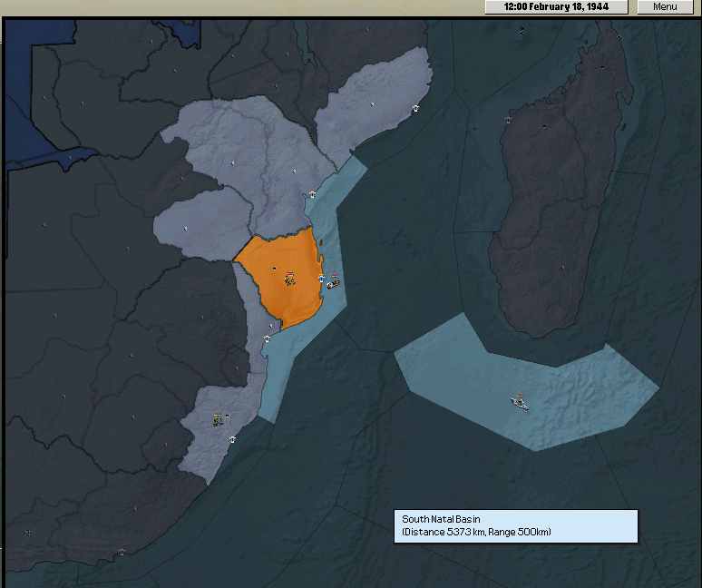Click the small island marker north of Madagascar

[x=522, y=31]
